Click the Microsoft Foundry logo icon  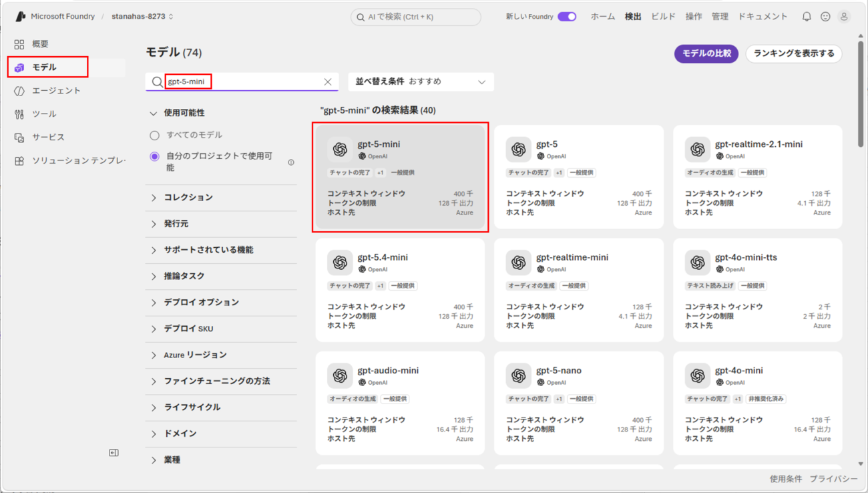(20, 16)
